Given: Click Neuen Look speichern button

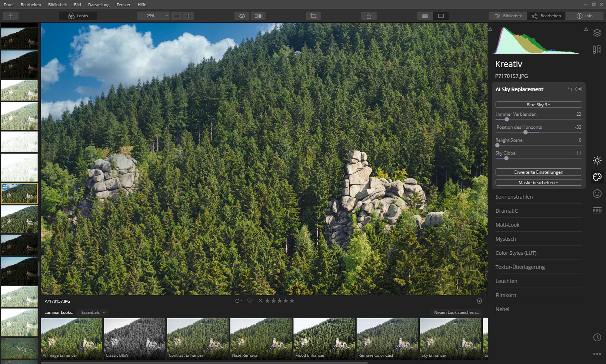Looking at the screenshot, I should coord(456,313).
